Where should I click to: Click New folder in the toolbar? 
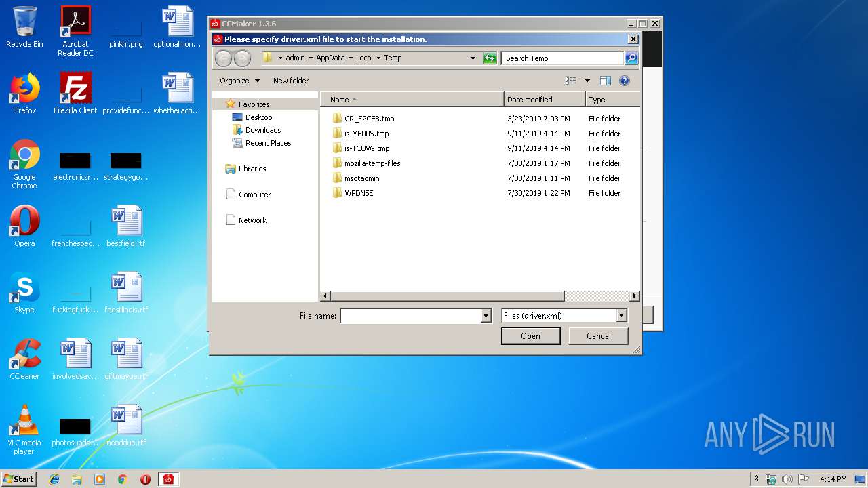[x=291, y=81]
